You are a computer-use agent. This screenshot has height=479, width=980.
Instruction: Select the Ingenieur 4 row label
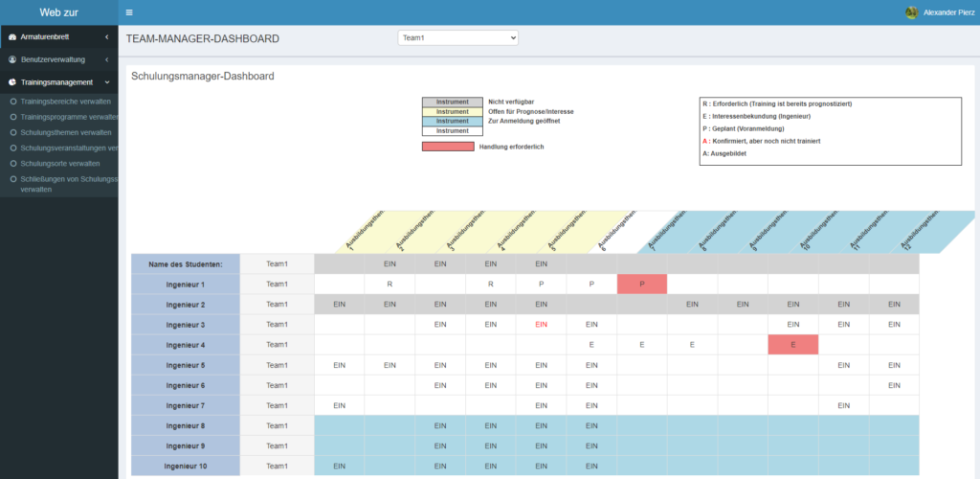(186, 345)
